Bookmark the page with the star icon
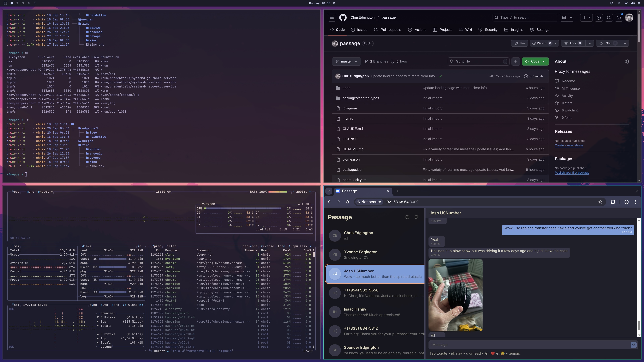644x362 pixels. coord(600,202)
